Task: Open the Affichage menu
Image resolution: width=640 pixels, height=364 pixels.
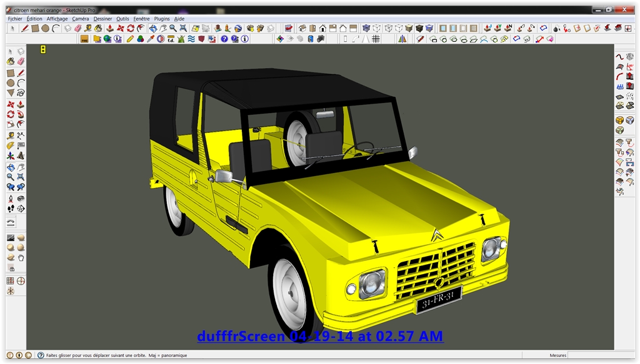Action: 57,19
